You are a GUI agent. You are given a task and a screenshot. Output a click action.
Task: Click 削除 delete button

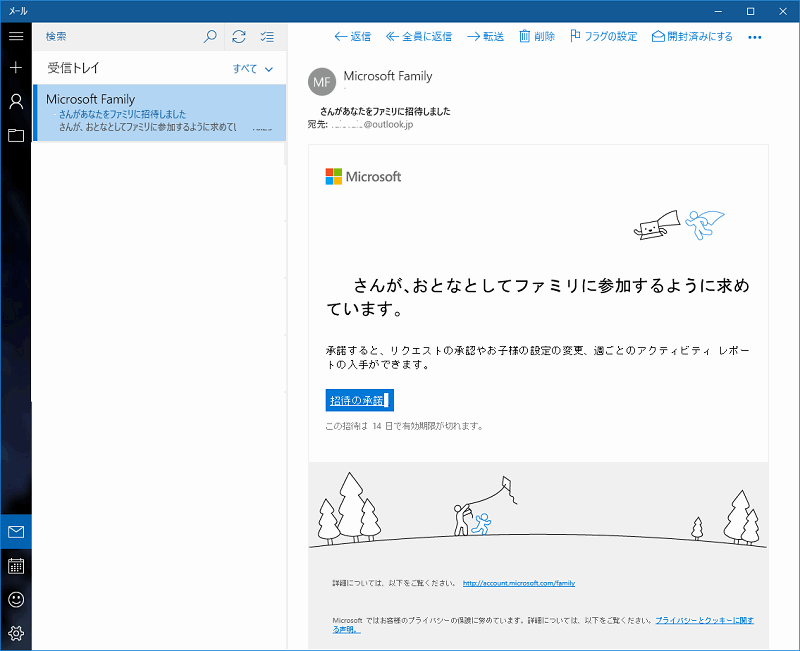click(x=537, y=36)
